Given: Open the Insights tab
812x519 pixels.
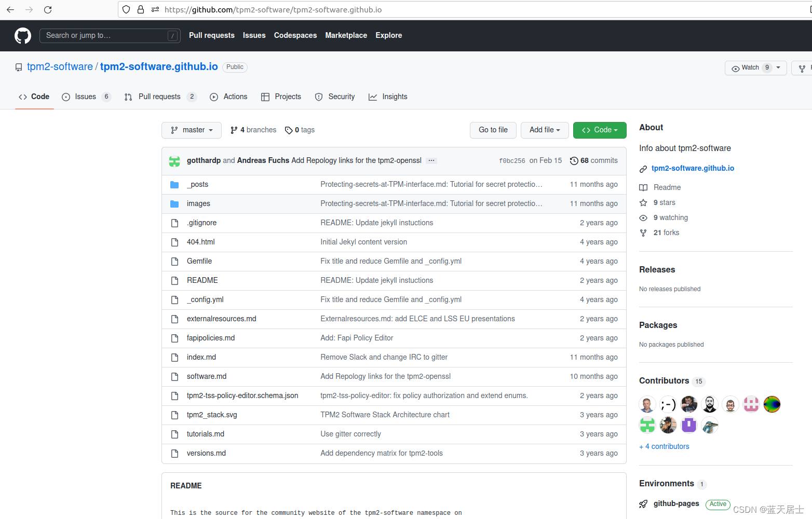Looking at the screenshot, I should coord(388,97).
